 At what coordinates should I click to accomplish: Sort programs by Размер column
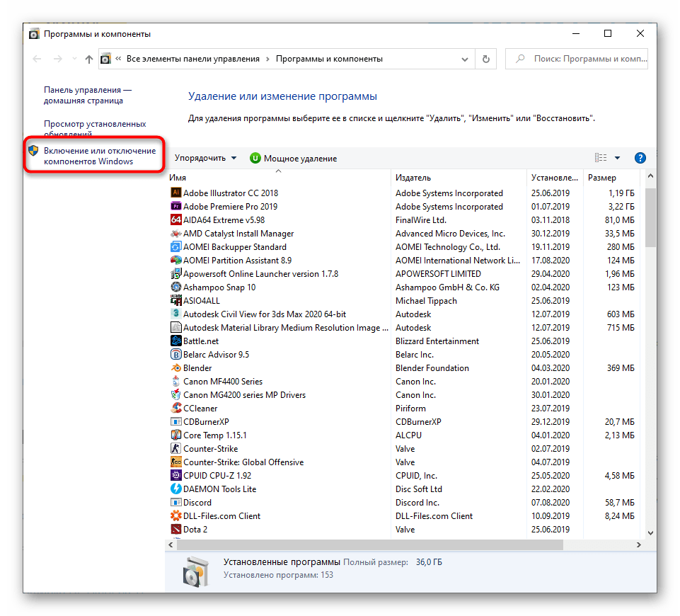(601, 178)
